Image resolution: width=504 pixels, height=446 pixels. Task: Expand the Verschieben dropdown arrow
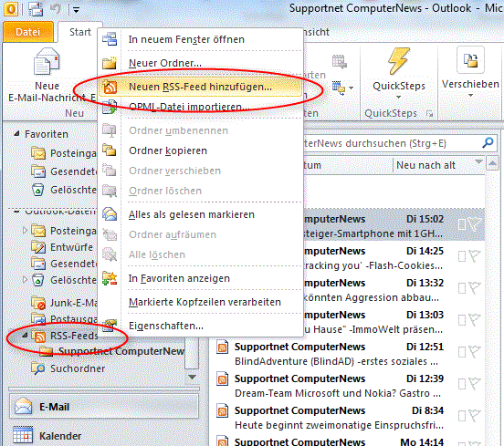pyautogui.click(x=470, y=96)
